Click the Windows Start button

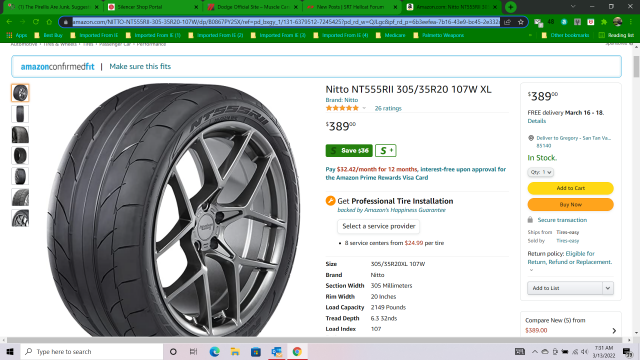pos(10,351)
